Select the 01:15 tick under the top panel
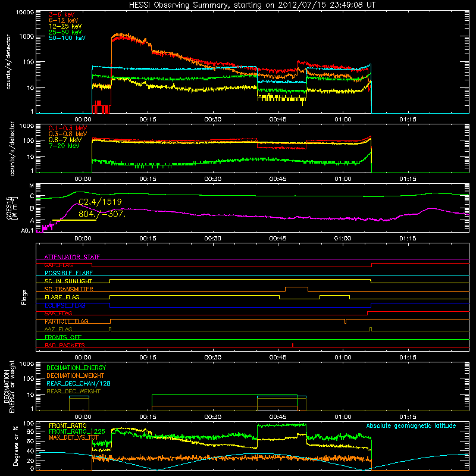476x476 pixels. (x=408, y=120)
